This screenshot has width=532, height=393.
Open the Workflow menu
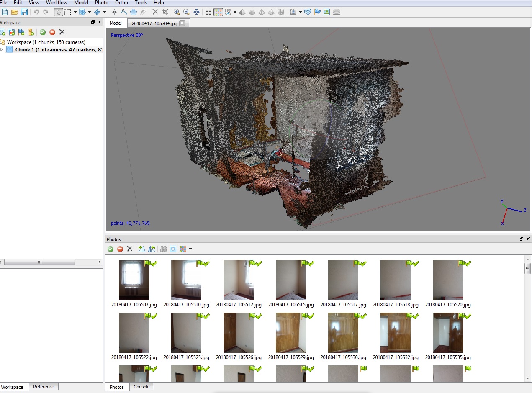pos(57,3)
